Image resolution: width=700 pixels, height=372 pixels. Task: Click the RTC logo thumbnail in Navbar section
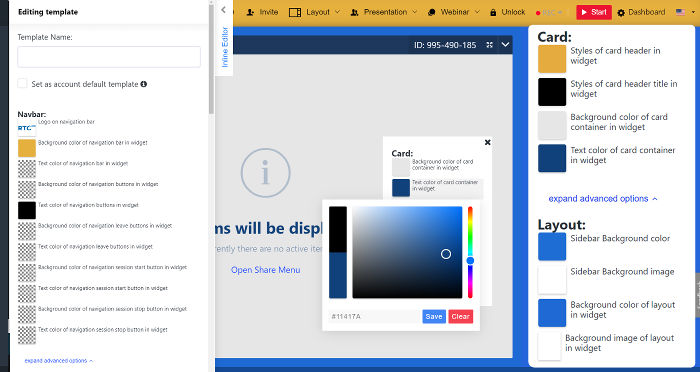point(27,128)
